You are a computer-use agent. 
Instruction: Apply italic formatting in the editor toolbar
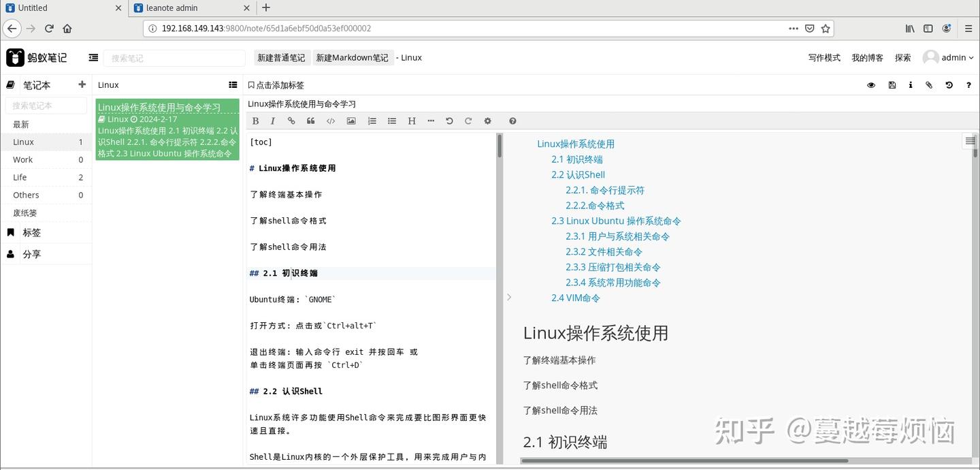(x=273, y=121)
